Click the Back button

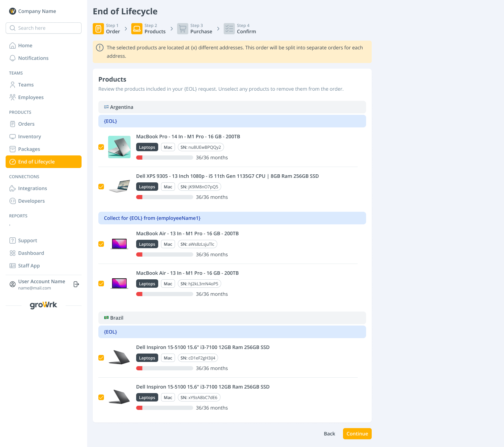point(329,434)
